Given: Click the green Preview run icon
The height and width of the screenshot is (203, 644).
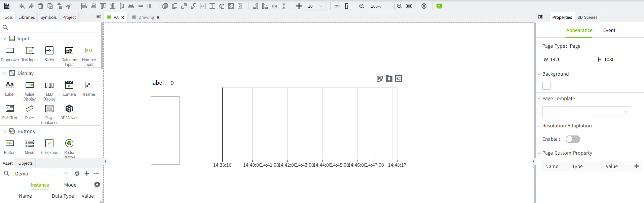Looking at the screenshot, I should (x=439, y=6).
